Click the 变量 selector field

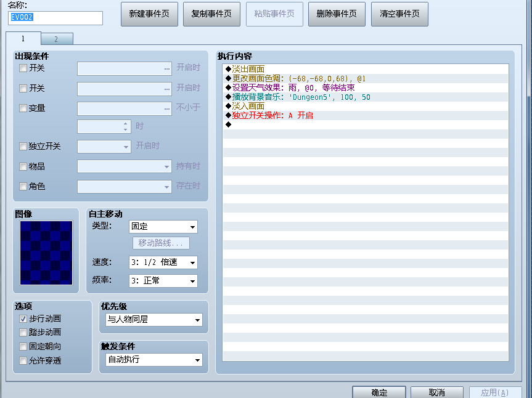125,109
